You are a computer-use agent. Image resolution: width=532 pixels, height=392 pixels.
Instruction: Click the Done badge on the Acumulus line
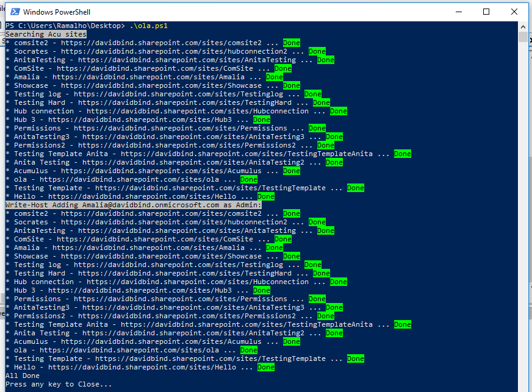point(291,171)
